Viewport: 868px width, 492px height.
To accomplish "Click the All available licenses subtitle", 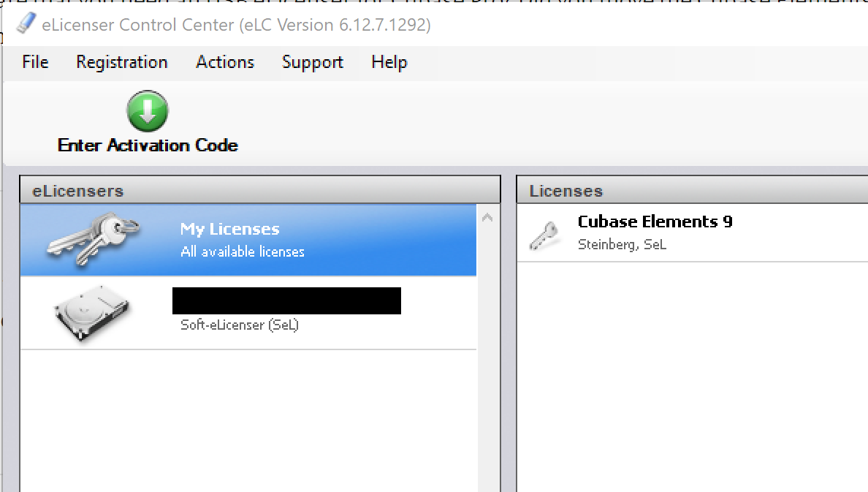I will [243, 251].
